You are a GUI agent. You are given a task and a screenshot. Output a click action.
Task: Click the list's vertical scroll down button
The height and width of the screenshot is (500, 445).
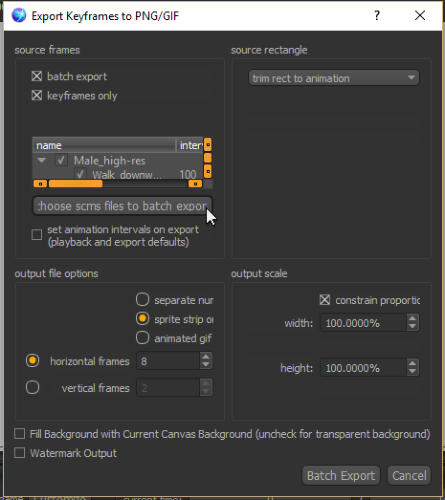[x=208, y=172]
